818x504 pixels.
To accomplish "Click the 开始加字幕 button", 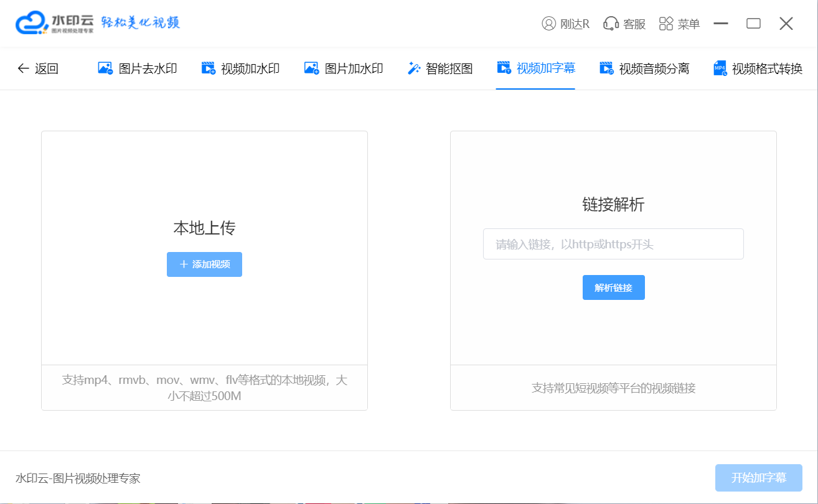I will click(x=759, y=478).
